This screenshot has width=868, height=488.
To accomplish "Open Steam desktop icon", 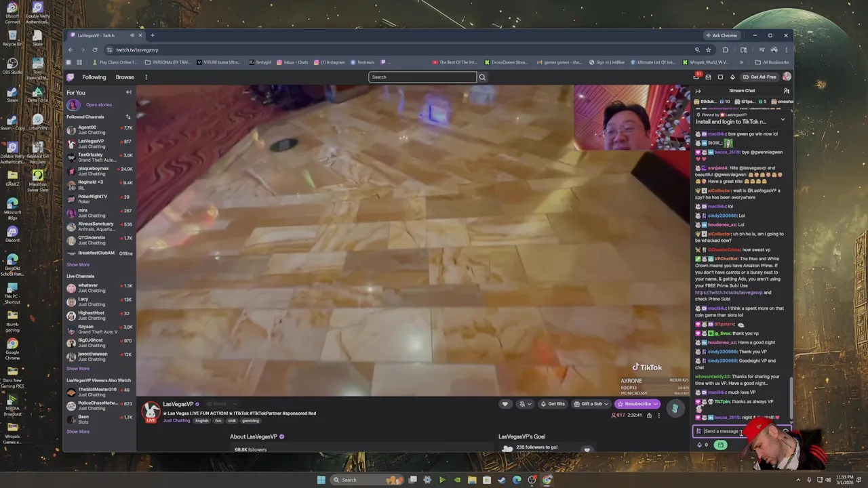I will tap(12, 94).
